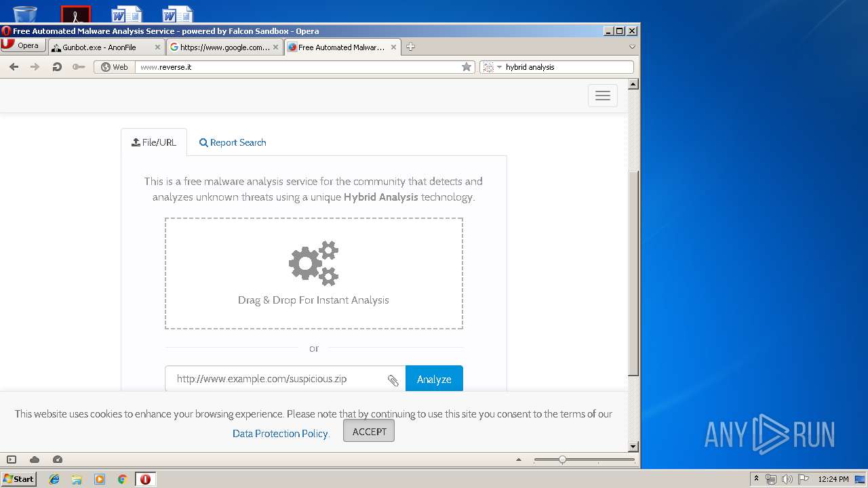Screen dimensions: 868x488
Task: Go back with the back arrow
Action: [x=14, y=67]
